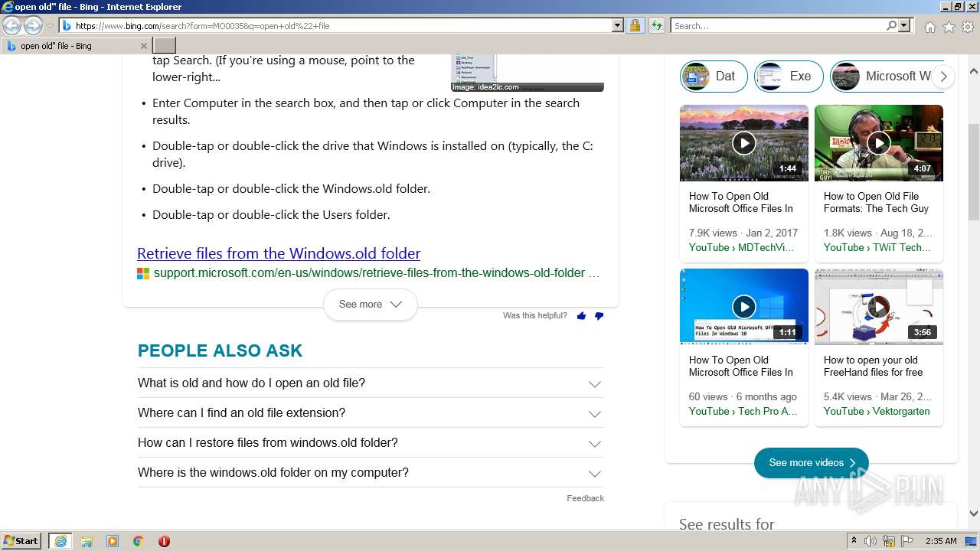Expand 'Where is the windows.old folder on my computer?'

pos(371,473)
